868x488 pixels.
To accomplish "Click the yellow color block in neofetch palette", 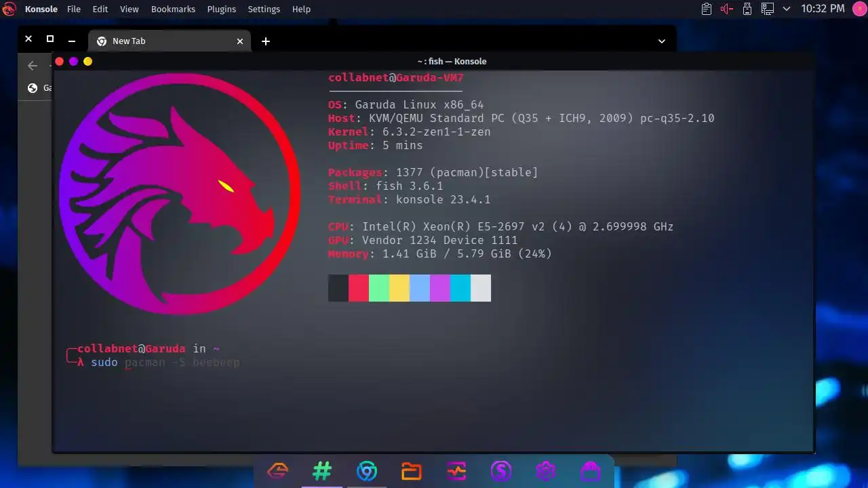I will point(399,288).
